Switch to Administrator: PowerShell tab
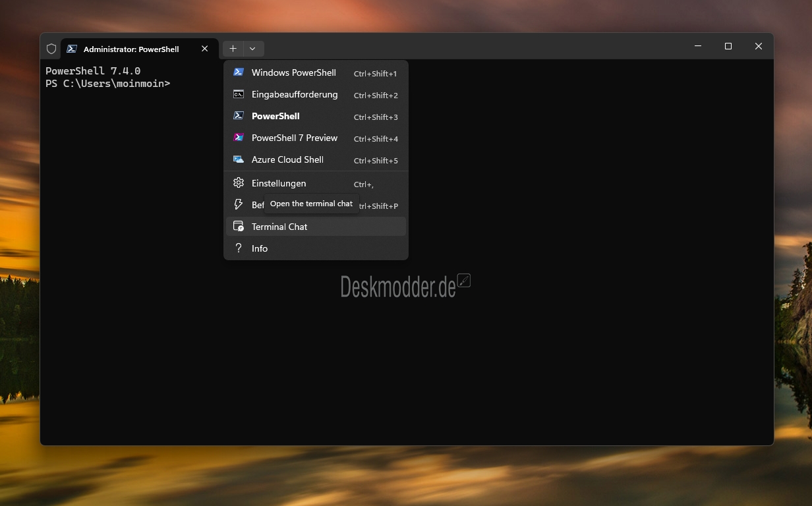812x506 pixels. tap(138, 49)
